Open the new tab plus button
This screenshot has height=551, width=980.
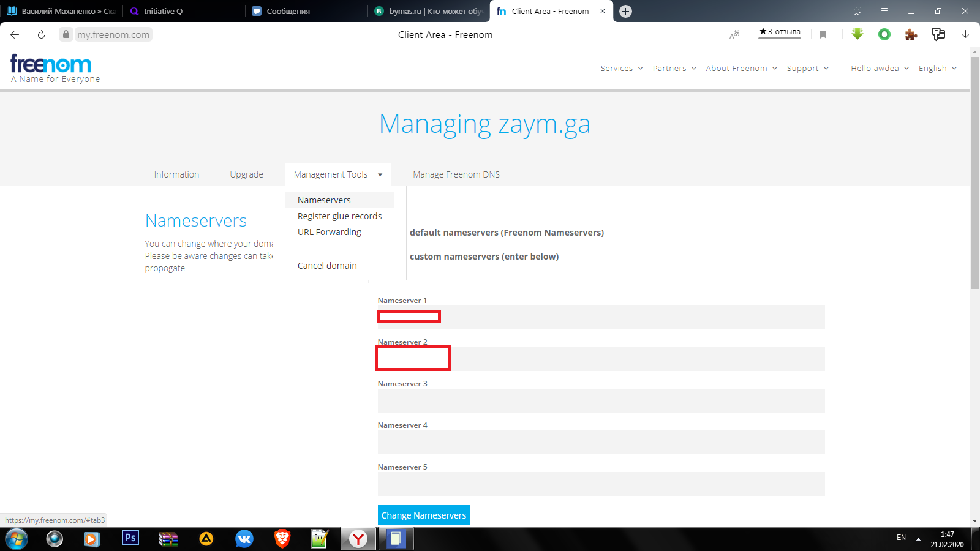[625, 11]
